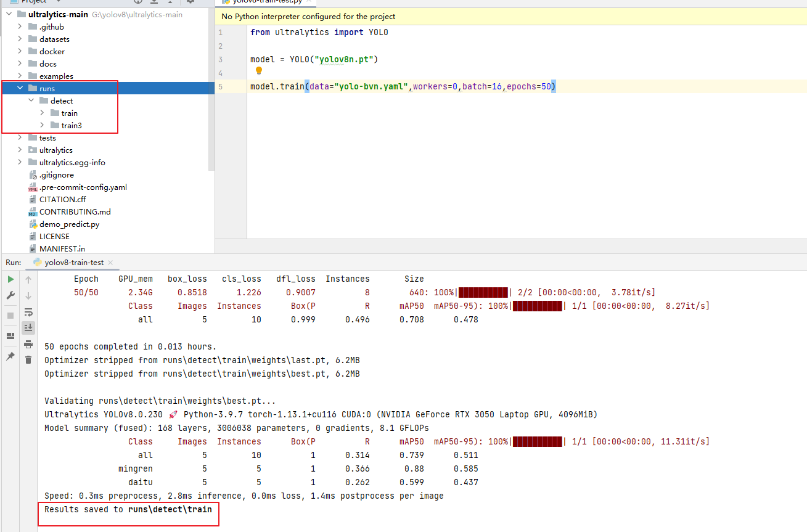Click the progress bar on 50/50 epoch row
The image size is (807, 532).
(483, 292)
